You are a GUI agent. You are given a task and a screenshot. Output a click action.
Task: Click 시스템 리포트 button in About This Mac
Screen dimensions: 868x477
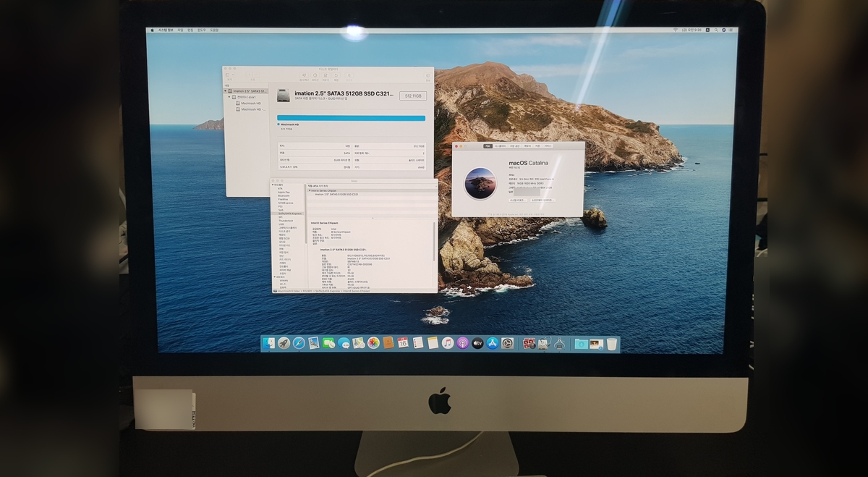[x=518, y=200]
